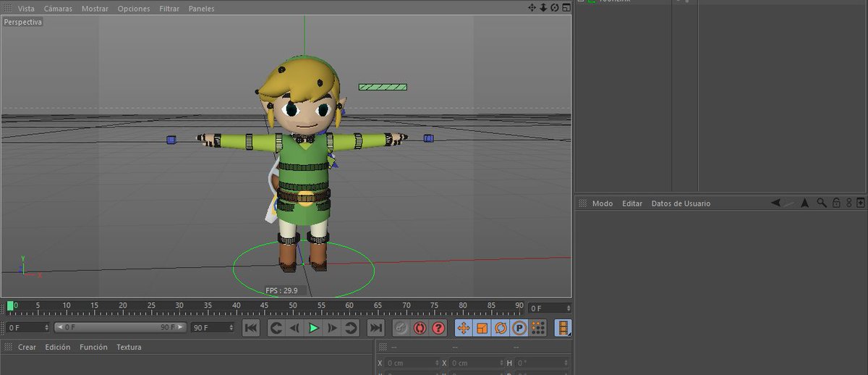This screenshot has width=868, height=375.
Task: Open the film strip playback options
Action: point(563,328)
